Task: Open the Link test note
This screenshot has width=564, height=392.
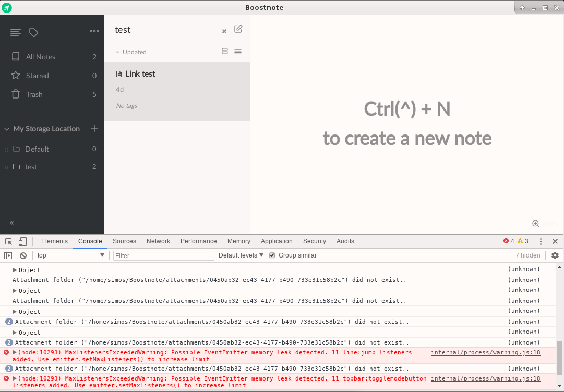Action: (177, 91)
